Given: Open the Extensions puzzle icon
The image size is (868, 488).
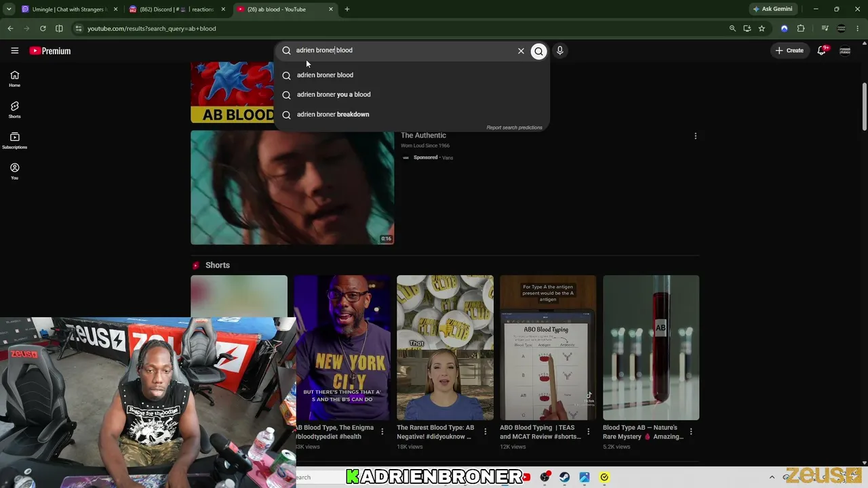Looking at the screenshot, I should 801,28.
